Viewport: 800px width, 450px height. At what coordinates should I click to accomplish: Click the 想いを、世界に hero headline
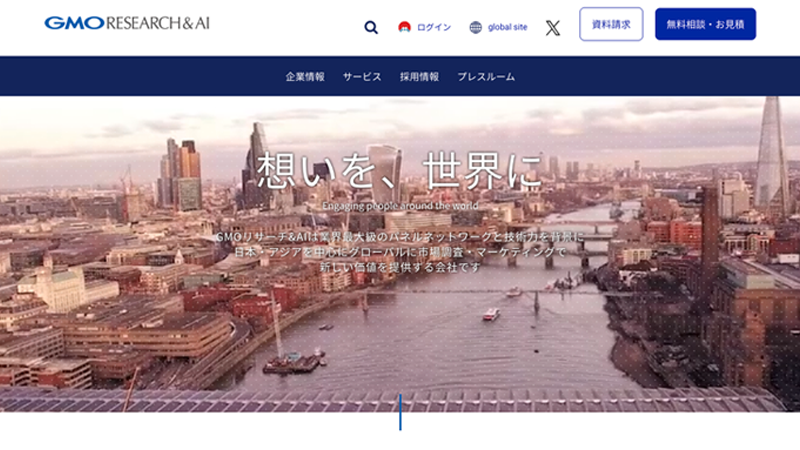tap(399, 170)
